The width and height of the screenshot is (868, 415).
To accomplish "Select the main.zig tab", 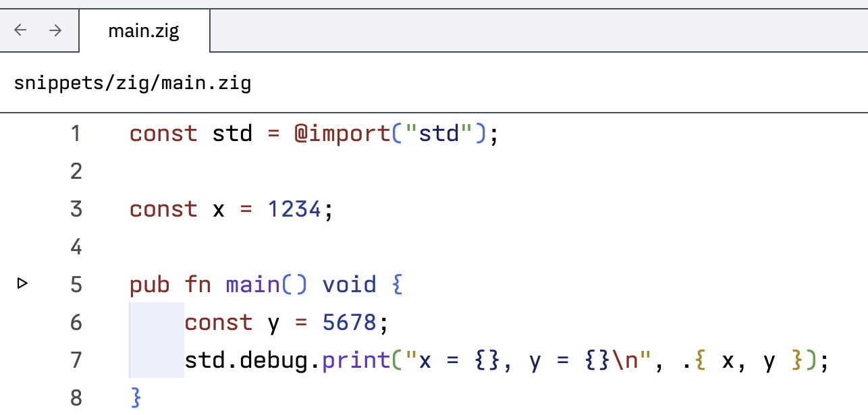I will (x=144, y=31).
